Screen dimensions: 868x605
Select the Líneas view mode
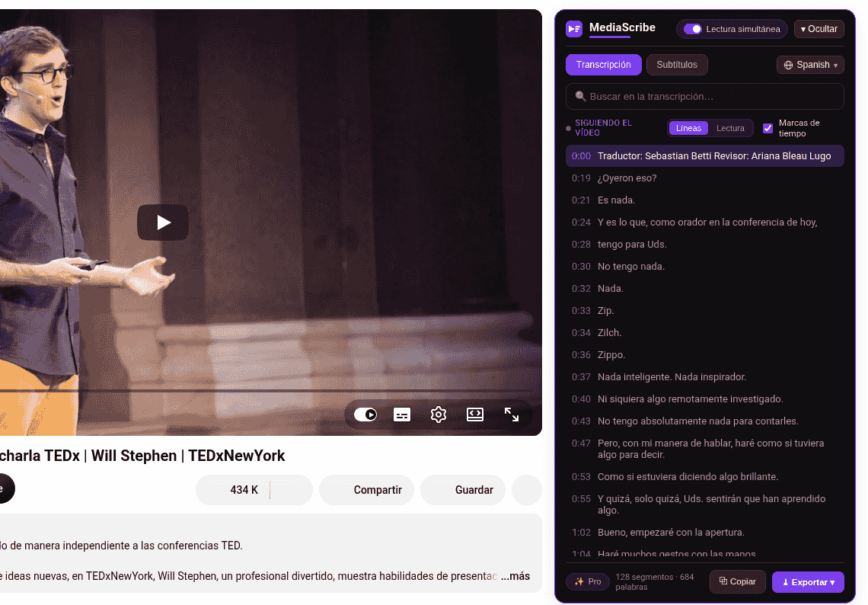(x=688, y=128)
